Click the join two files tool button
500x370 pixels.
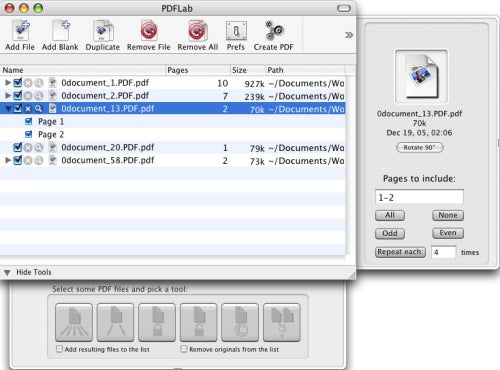click(282, 322)
